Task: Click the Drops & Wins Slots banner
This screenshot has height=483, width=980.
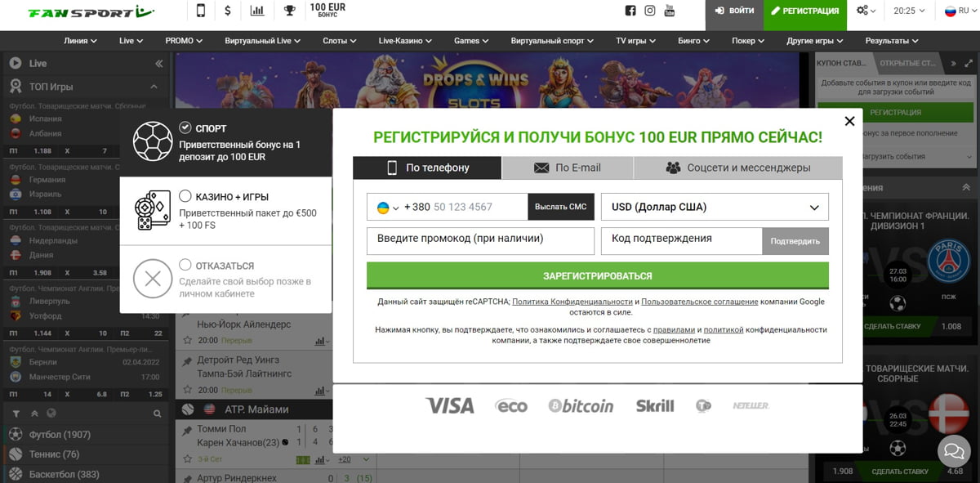Action: (x=486, y=80)
